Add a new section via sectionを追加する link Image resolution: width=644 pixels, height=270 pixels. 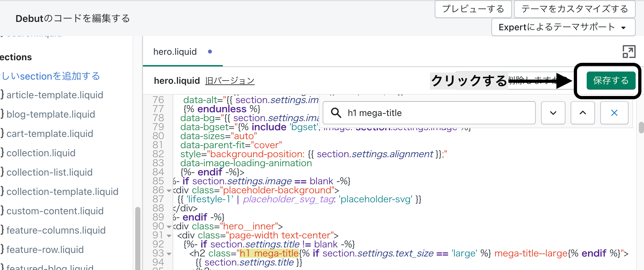50,76
